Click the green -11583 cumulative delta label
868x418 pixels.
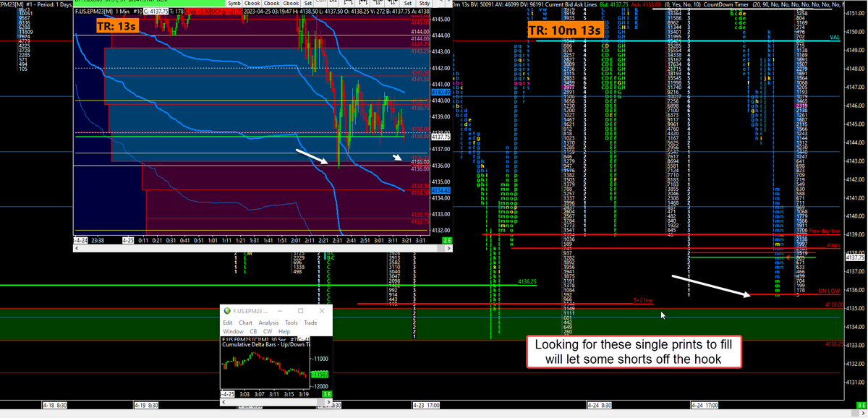[x=320, y=374]
